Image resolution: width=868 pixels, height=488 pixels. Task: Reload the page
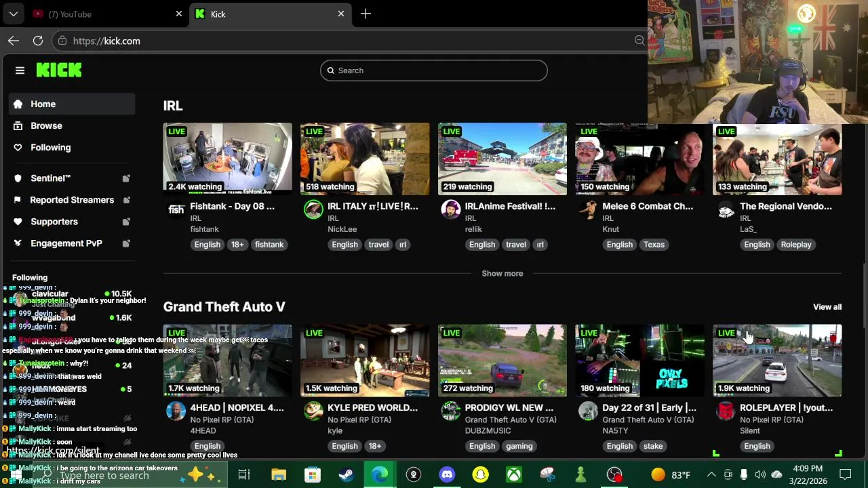pyautogui.click(x=38, y=41)
